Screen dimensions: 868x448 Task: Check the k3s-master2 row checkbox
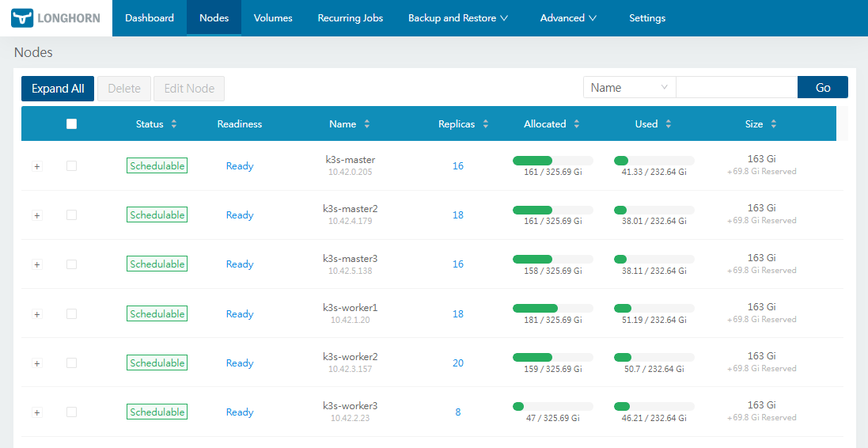click(71, 215)
